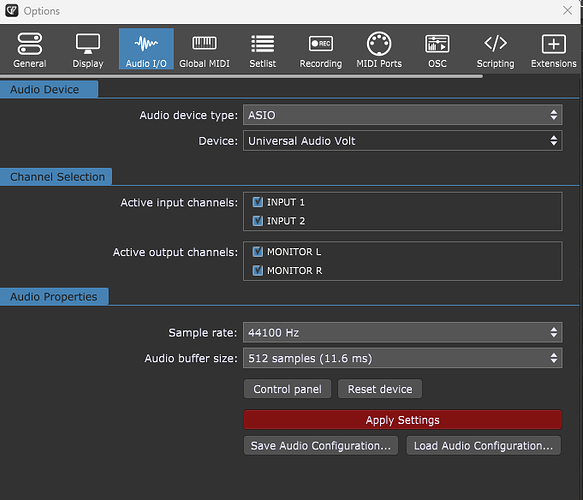Open the Device dropdown showing Universal Audio Volt
The height and width of the screenshot is (500, 583).
403,141
